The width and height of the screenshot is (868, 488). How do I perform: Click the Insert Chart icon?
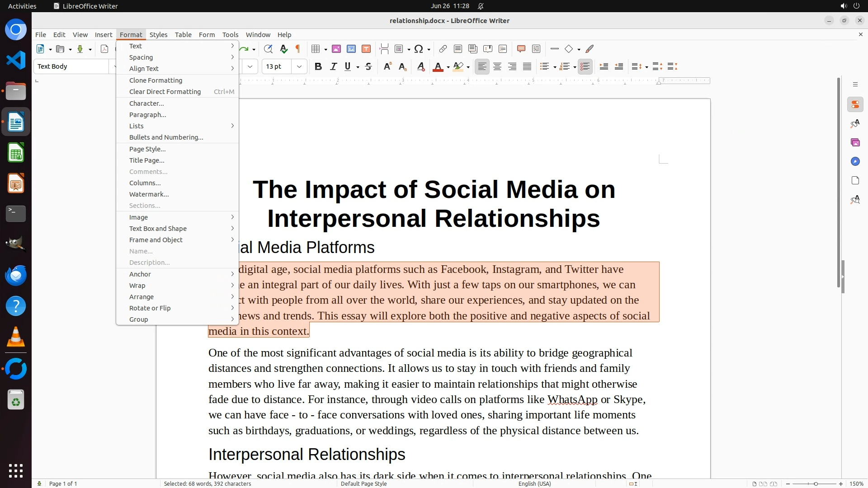[x=351, y=49]
